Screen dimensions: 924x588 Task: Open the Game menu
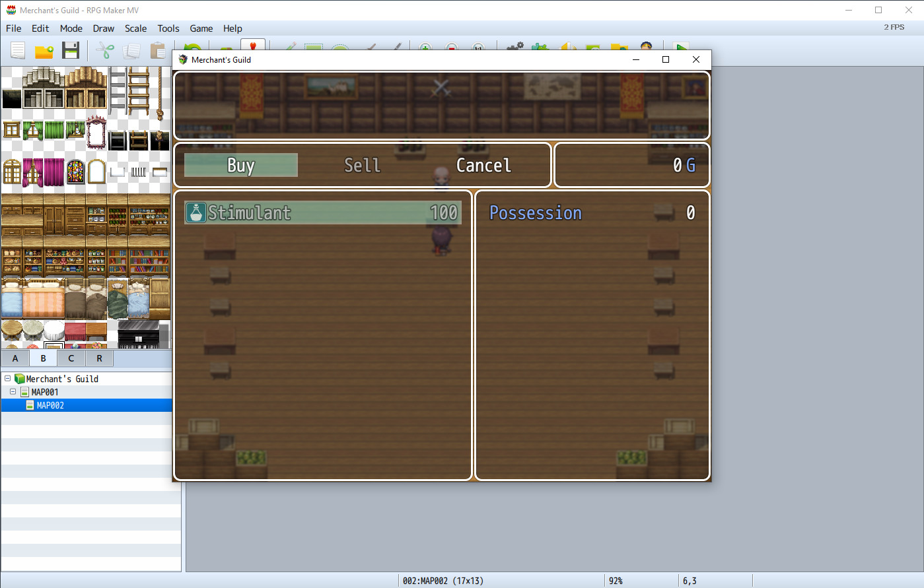tap(201, 28)
